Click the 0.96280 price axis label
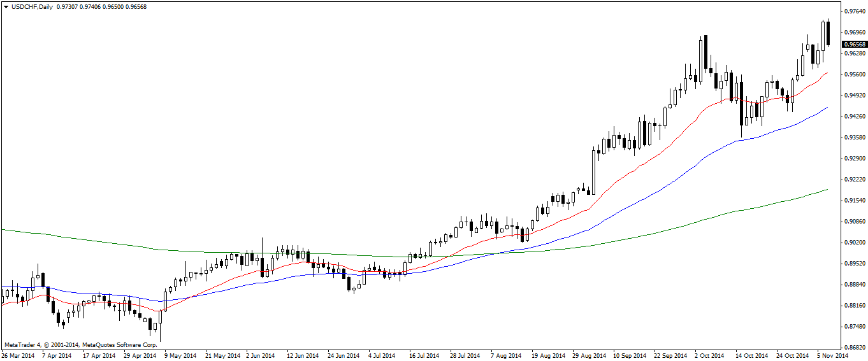This screenshot has height=361, width=868. (x=855, y=53)
